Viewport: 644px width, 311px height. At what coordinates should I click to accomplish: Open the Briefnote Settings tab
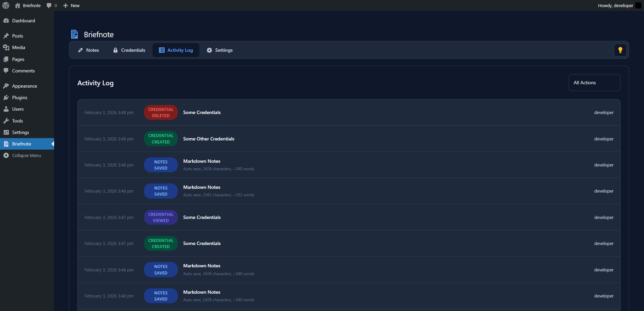[220, 50]
